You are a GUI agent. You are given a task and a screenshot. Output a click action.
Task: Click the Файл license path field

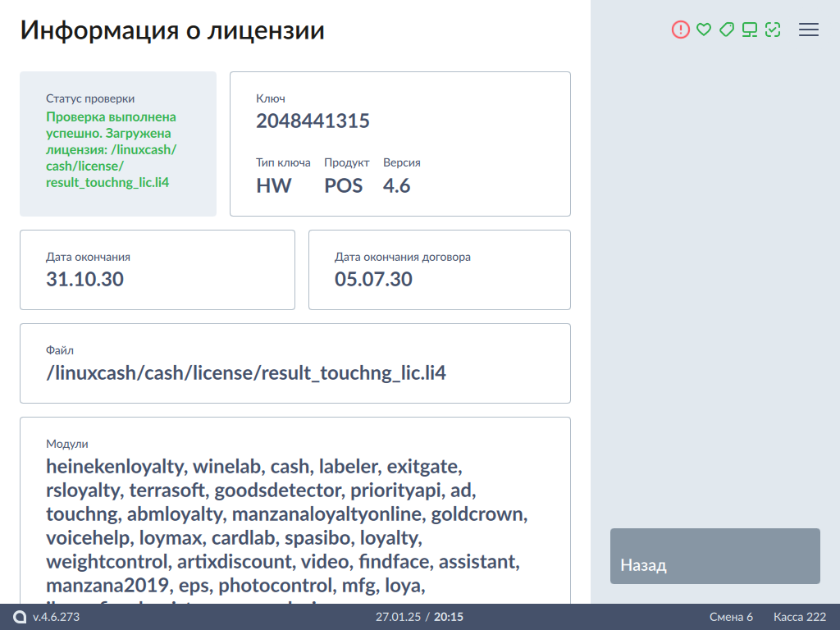(295, 363)
